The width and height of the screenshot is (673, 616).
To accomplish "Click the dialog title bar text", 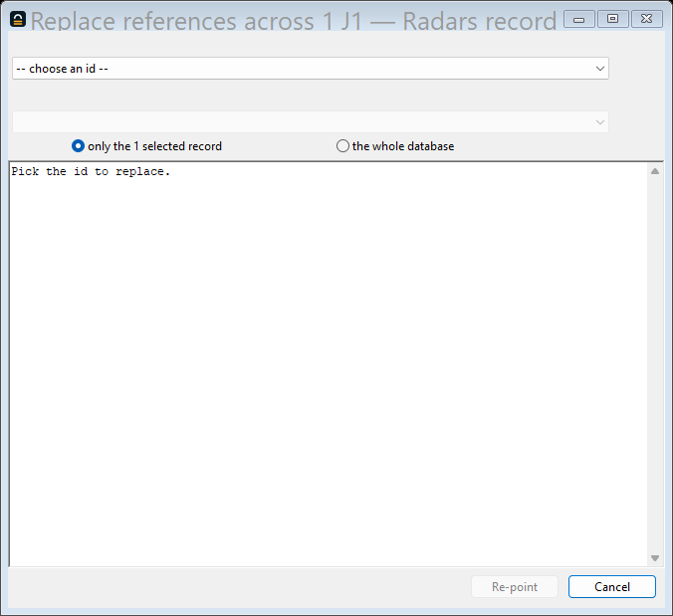I will tap(294, 21).
